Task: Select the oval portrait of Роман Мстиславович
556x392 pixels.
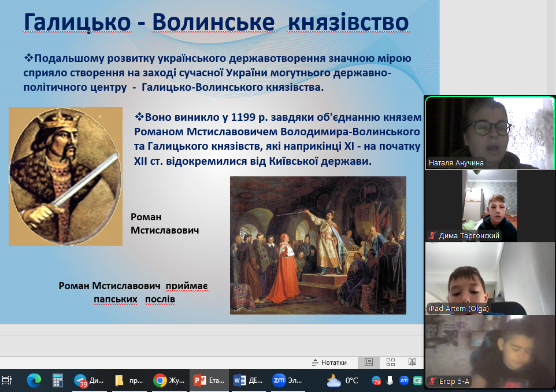Action: point(66,176)
